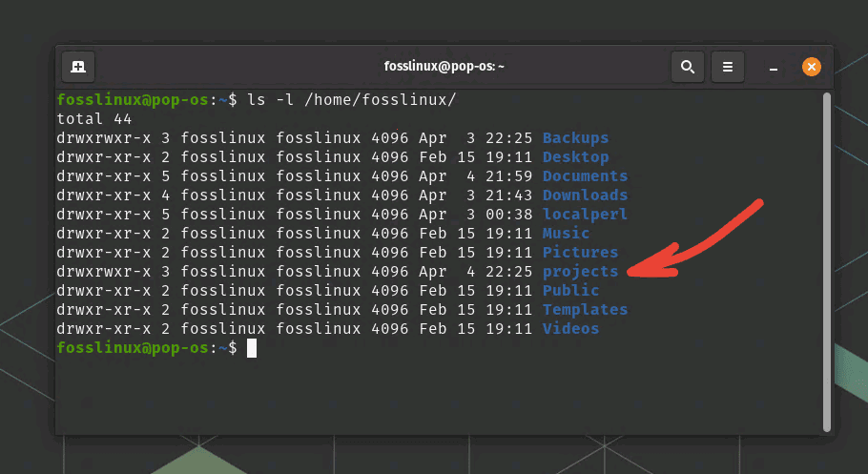Screen dimensions: 868x474
Task: Click permissions drwxrwxr-x on Backups row
Action: [104, 138]
